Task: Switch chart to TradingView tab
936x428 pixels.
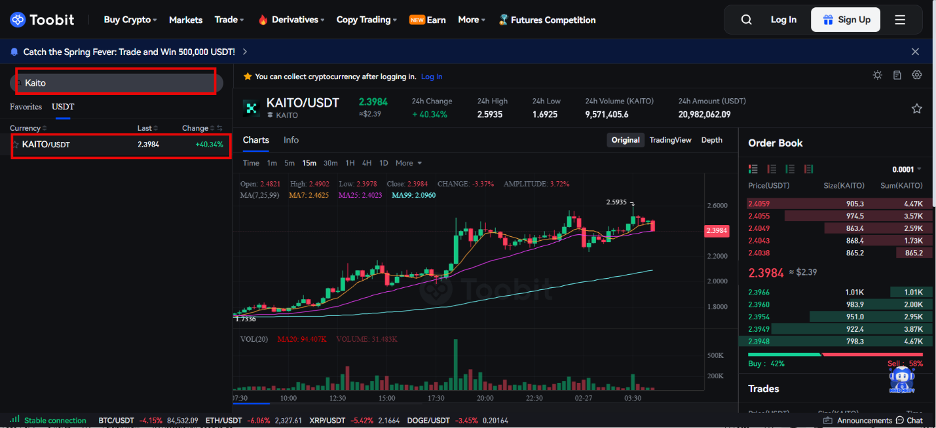Action: [x=670, y=140]
